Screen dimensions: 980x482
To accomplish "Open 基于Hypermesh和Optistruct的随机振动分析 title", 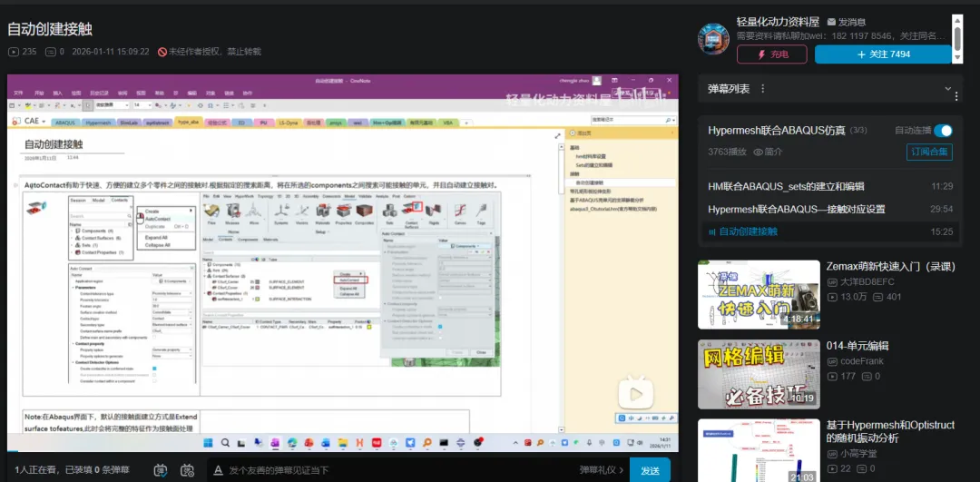I will click(891, 431).
